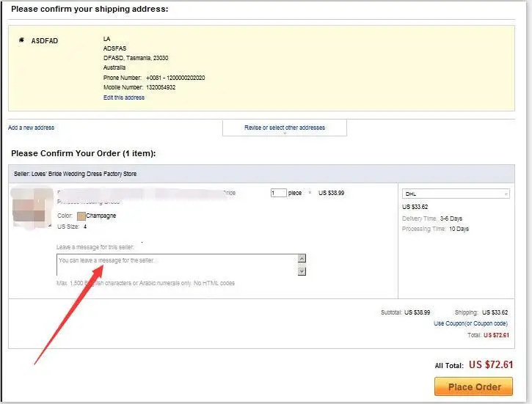Click the Champagne color swatch
This screenshot has height=404, width=532.
point(81,216)
